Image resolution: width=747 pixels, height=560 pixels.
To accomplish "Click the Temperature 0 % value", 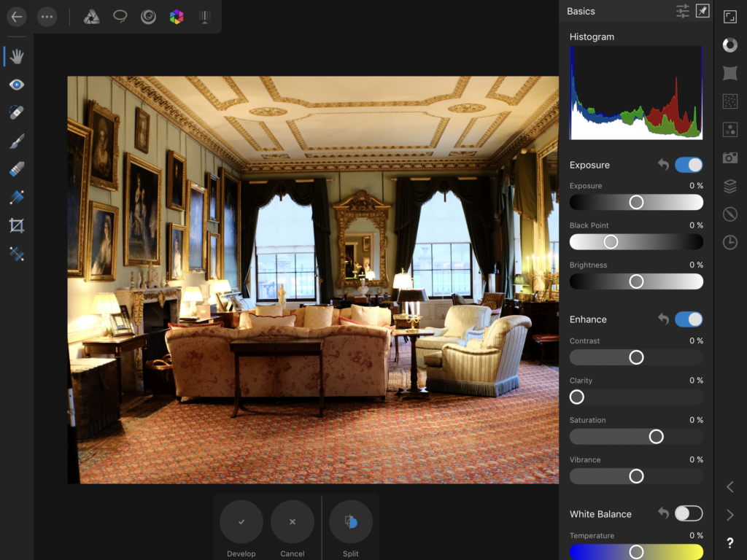I will coord(696,536).
